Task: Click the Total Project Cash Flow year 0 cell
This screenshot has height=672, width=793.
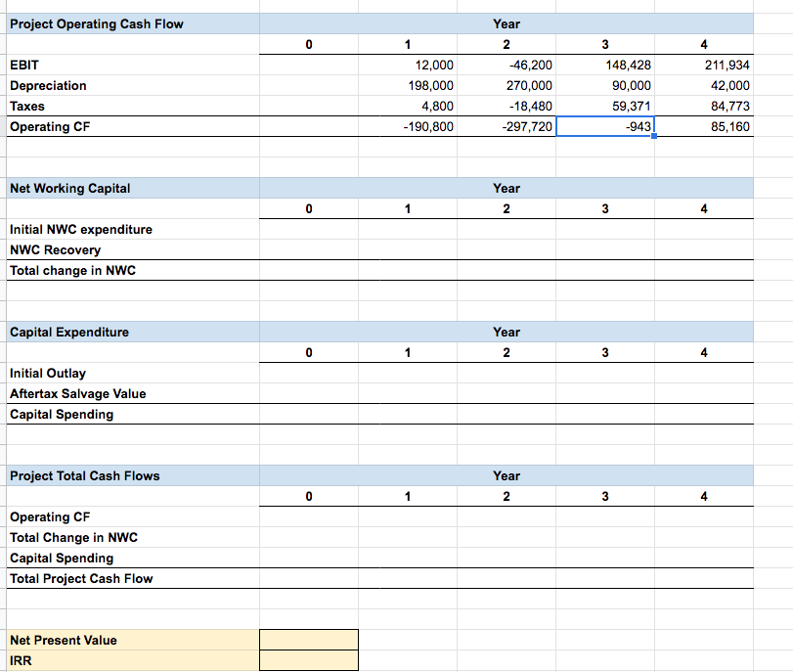Action: point(309,578)
